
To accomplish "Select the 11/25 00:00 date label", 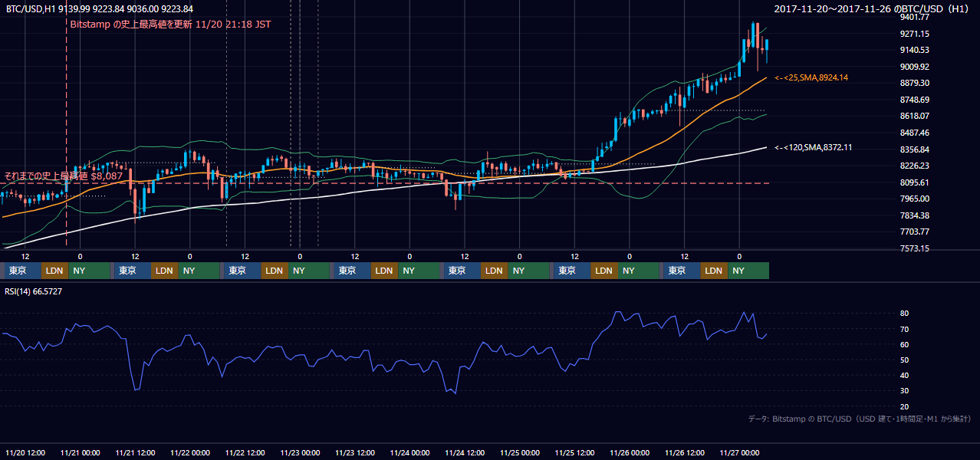I will [x=520, y=452].
